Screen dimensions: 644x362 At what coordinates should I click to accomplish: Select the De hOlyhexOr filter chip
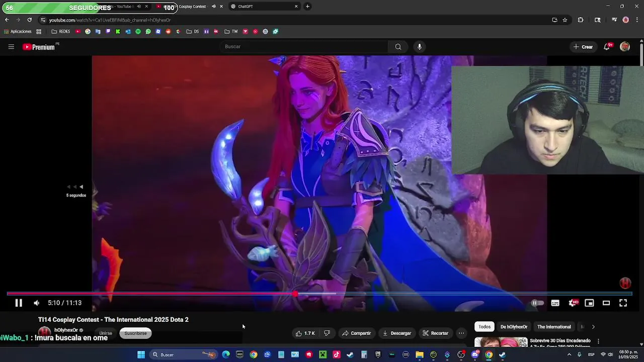[x=514, y=327]
